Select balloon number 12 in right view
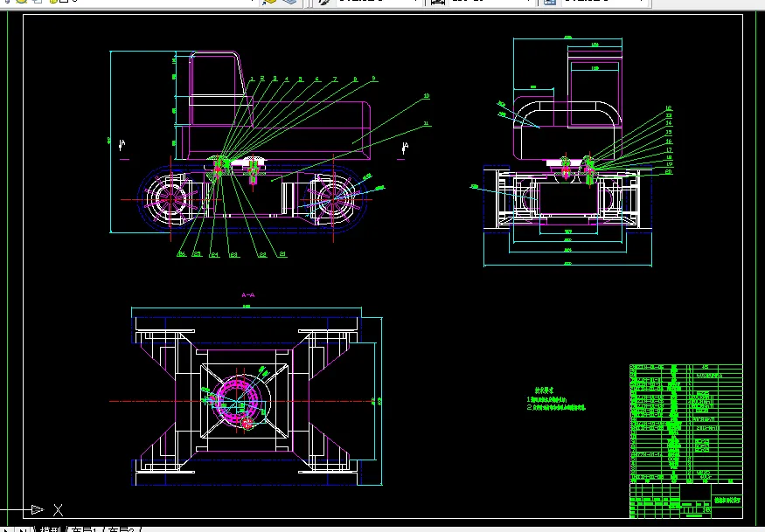 pos(669,108)
